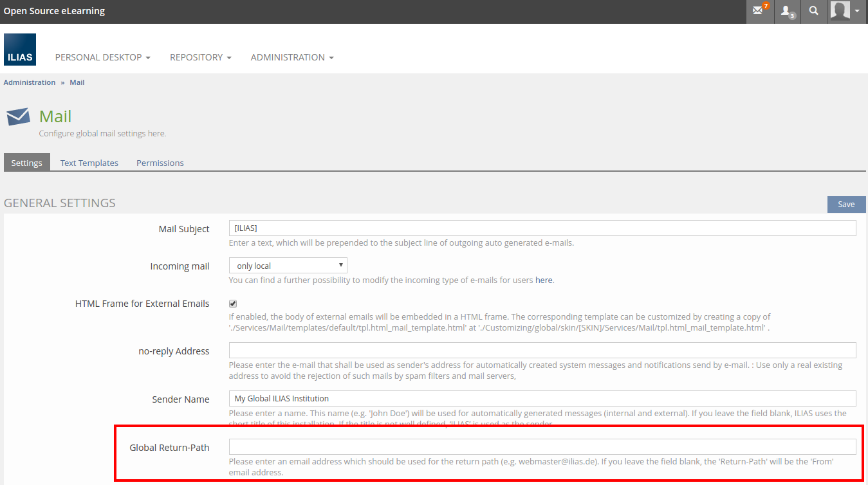Select the Settings tab
Image resolution: width=868 pixels, height=485 pixels.
[x=26, y=163]
